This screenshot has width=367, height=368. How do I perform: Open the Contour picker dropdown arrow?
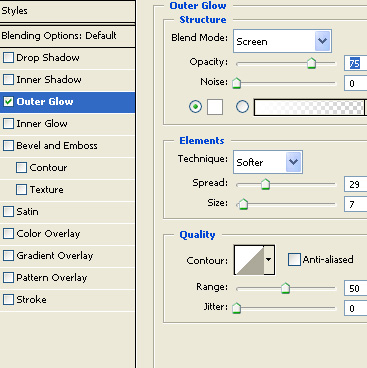269,260
